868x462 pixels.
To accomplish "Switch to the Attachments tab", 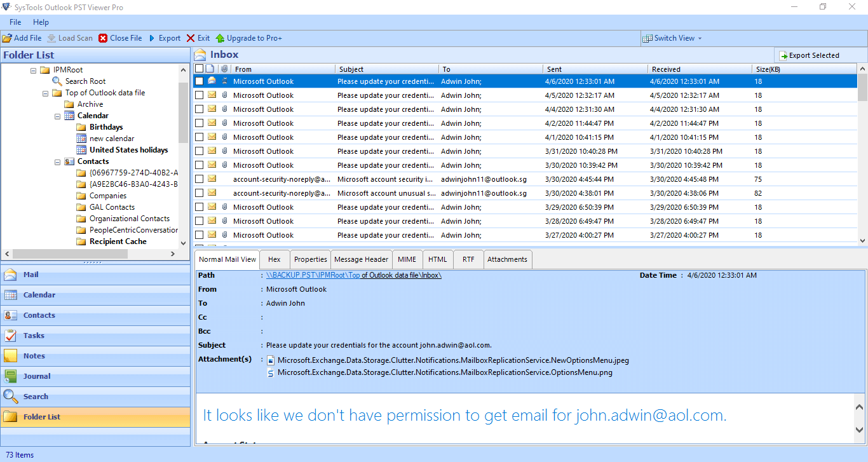I will 506,259.
